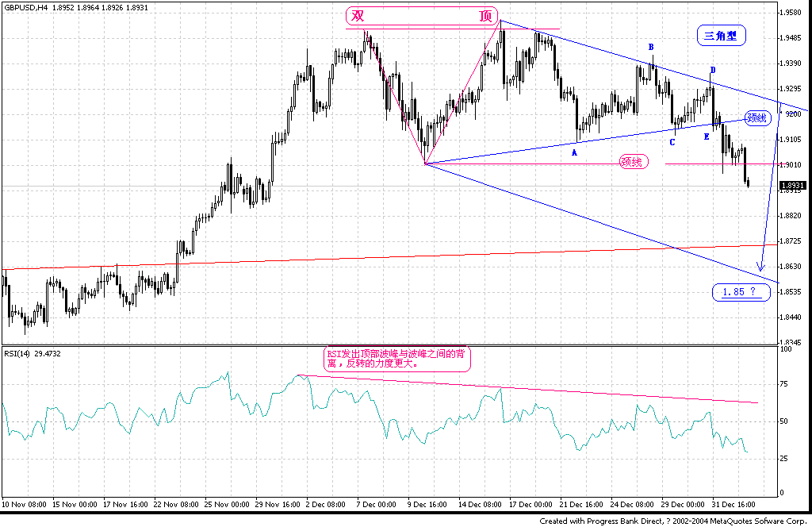Click the 9 Dec 16:00 time label
Viewport: 812px width, 527px height.
[x=427, y=504]
